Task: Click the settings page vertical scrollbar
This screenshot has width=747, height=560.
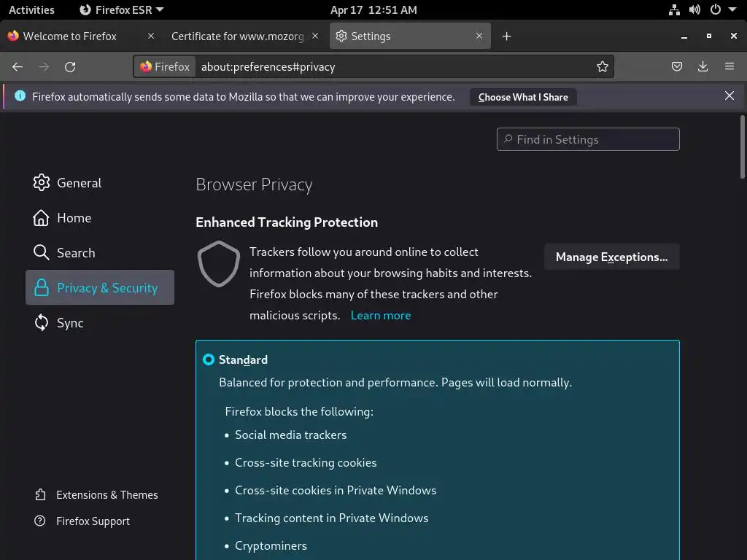Action: 742,147
